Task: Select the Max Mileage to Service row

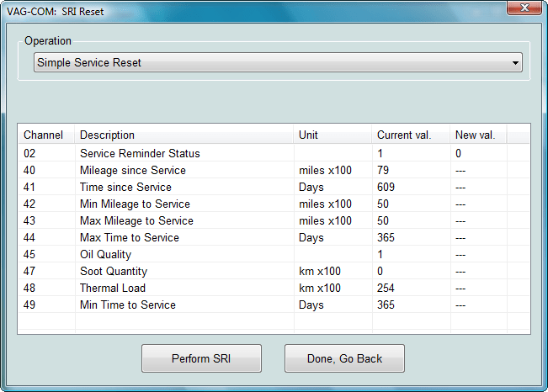Action: point(274,220)
